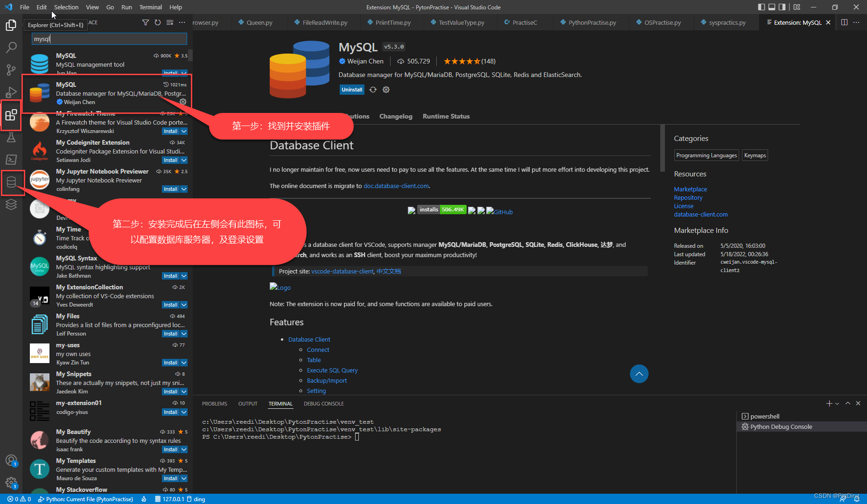Viewport: 867px width, 504px height.
Task: Select the Python Debug Console terminal
Action: point(802,427)
